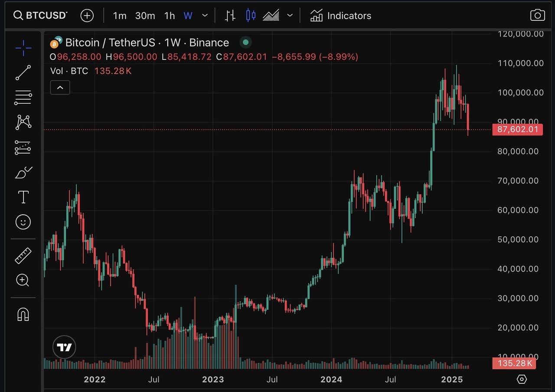
Task: Select the 1h timeframe
Action: point(170,16)
